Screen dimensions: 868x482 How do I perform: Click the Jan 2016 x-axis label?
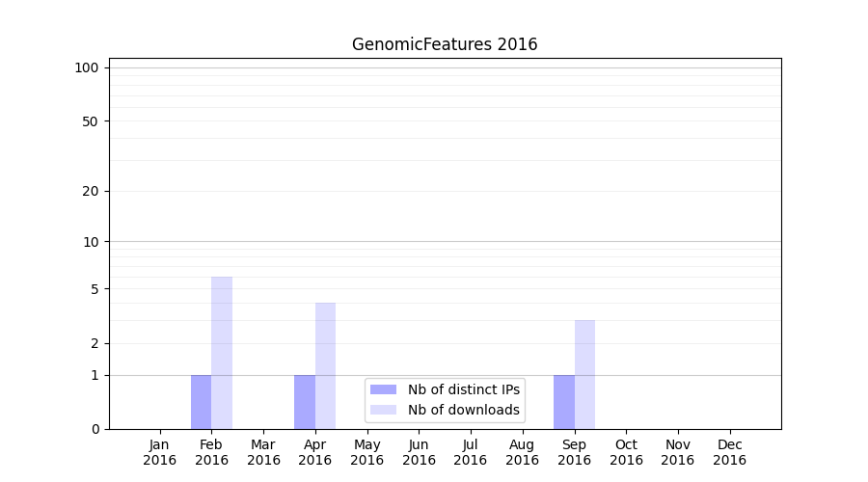[160, 452]
